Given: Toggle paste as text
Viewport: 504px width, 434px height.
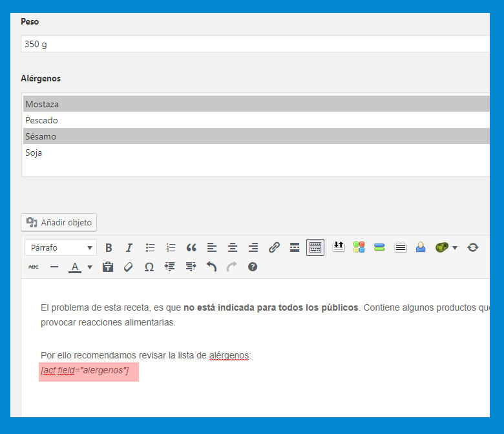Looking at the screenshot, I should pos(108,267).
